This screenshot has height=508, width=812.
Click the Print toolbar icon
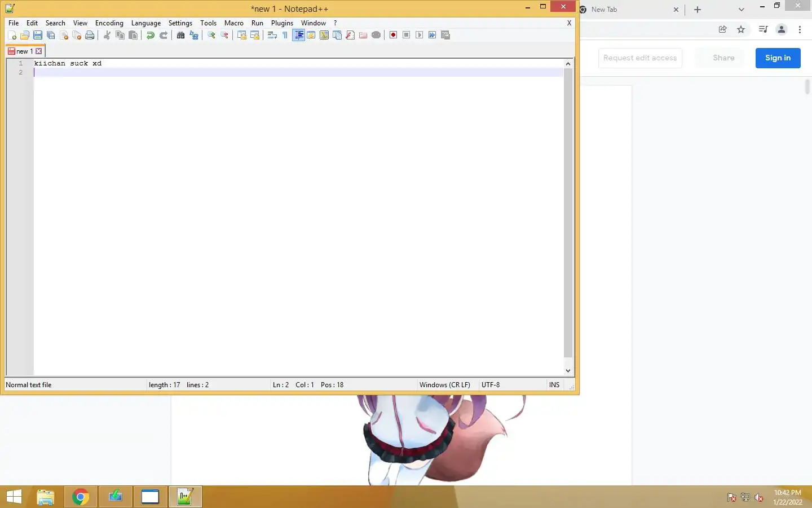(x=90, y=35)
